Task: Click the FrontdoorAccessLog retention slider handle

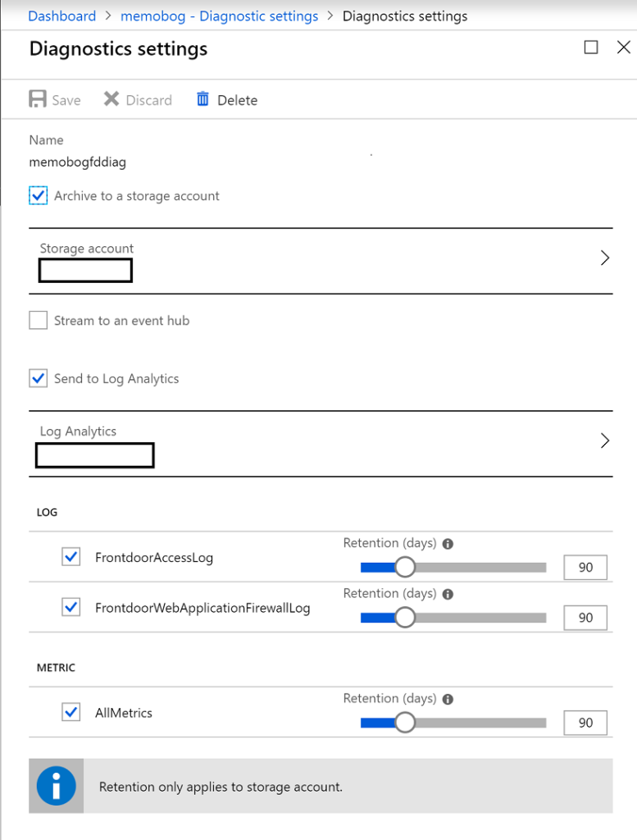Action: coord(405,567)
